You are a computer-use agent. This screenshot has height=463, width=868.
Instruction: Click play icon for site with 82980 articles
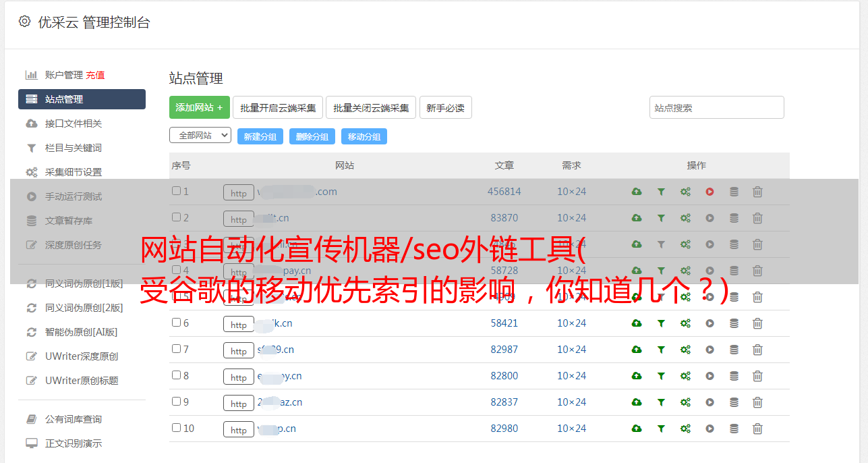tap(710, 429)
